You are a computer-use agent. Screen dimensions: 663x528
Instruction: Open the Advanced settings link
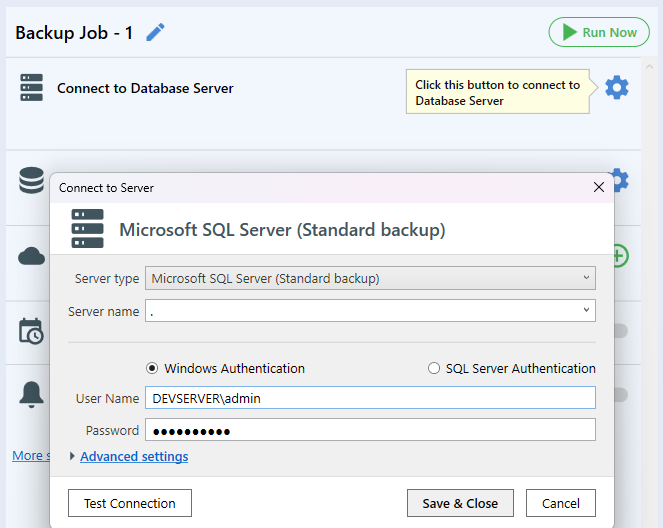(x=134, y=457)
